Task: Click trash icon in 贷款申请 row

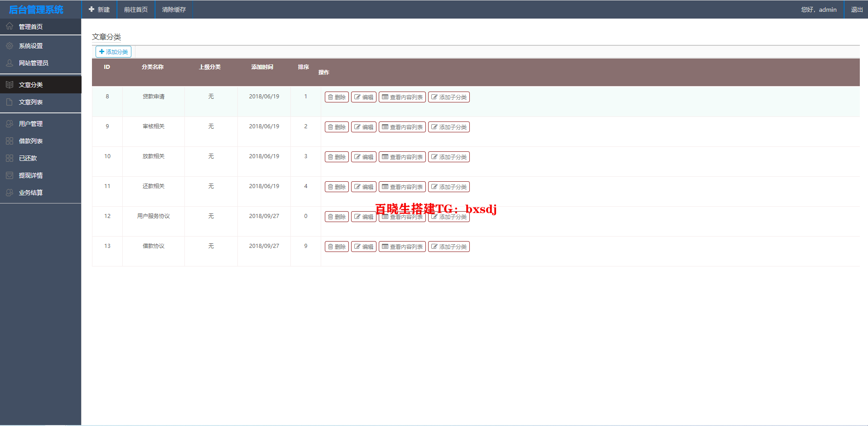Action: [x=331, y=97]
